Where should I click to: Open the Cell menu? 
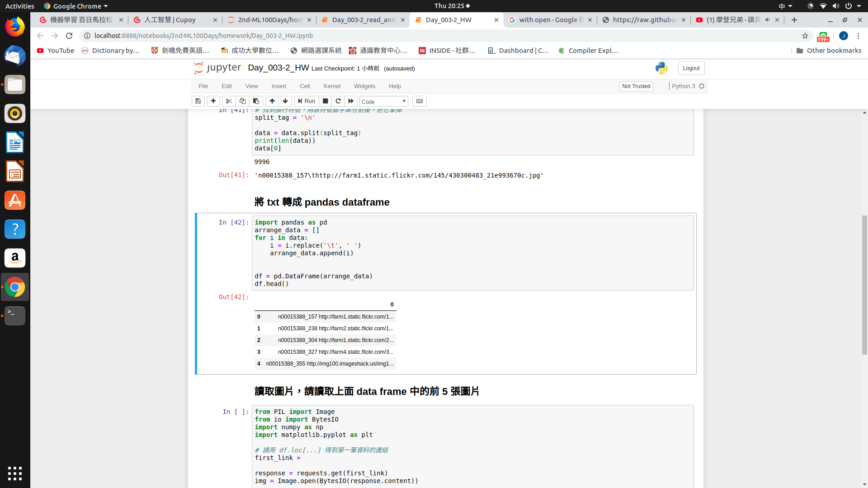click(305, 86)
